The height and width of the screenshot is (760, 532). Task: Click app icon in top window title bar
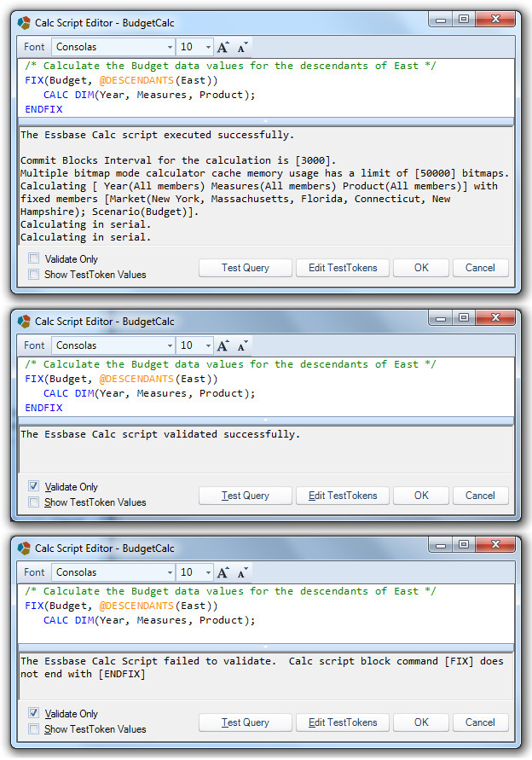point(24,23)
